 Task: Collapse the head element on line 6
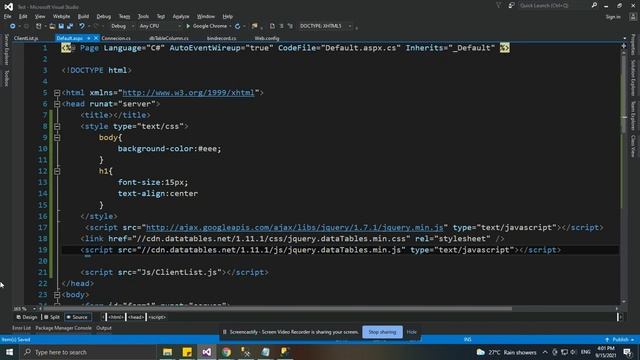(57, 104)
